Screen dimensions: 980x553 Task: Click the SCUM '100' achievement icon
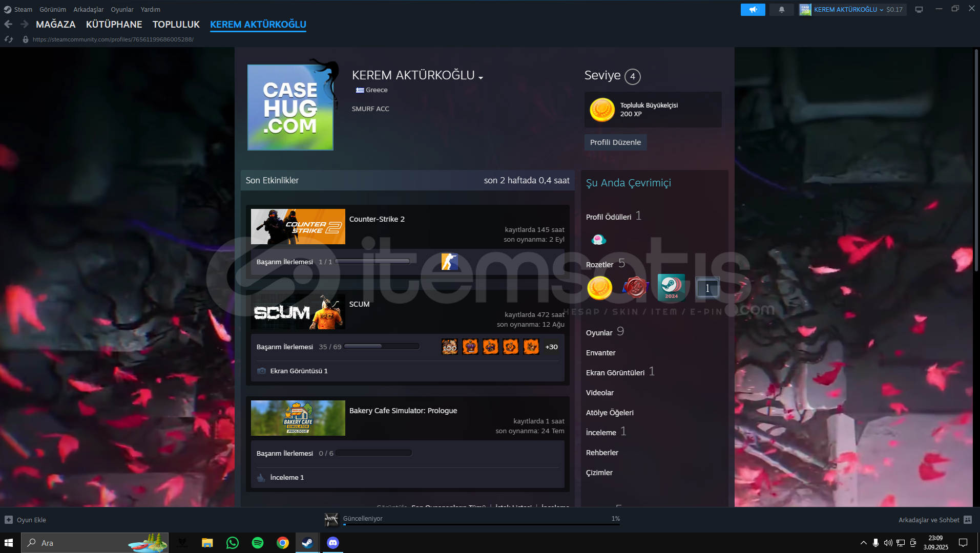pyautogui.click(x=450, y=347)
